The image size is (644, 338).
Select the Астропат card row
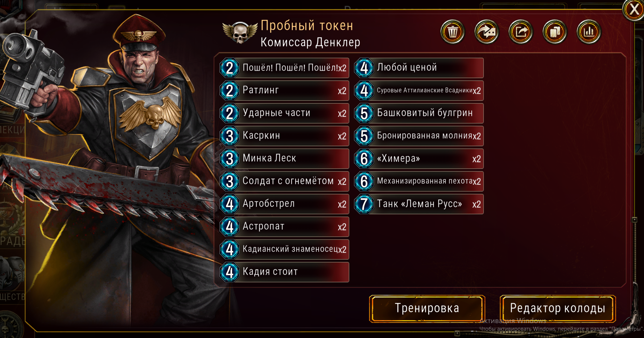coord(285,227)
